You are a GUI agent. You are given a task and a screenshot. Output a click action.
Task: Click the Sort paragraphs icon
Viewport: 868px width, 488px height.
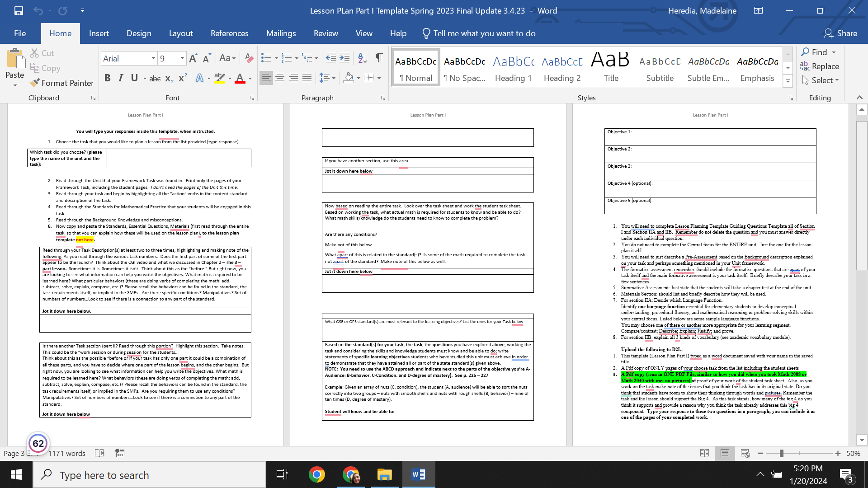(x=362, y=58)
